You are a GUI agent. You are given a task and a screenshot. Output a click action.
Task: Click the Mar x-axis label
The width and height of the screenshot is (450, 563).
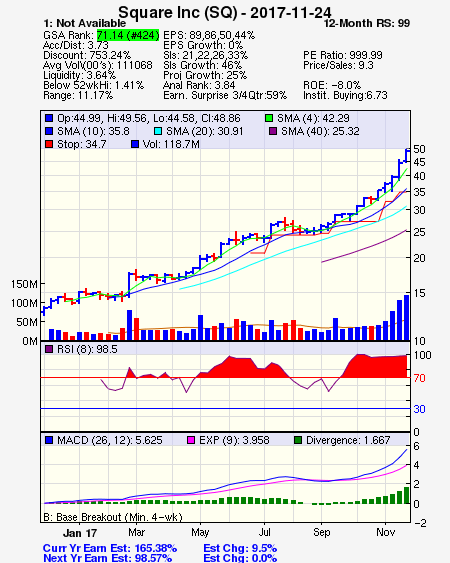point(136,532)
